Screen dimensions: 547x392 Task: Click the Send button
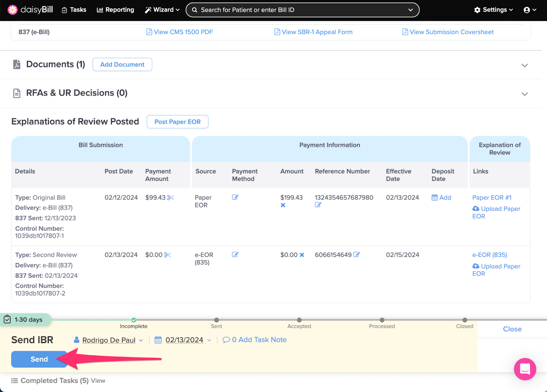39,359
